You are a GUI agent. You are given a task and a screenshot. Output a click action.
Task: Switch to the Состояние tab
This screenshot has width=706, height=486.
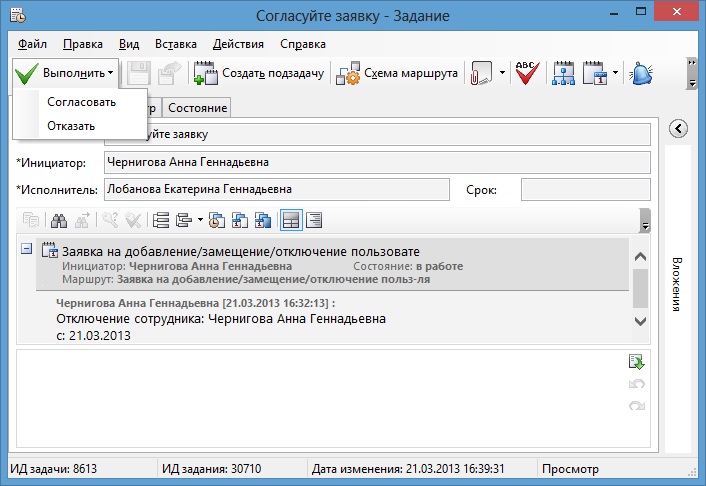coord(197,107)
